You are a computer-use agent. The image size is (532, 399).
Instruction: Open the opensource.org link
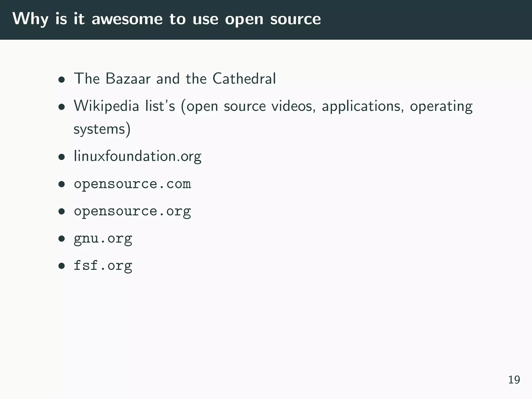pyautogui.click(x=132, y=211)
